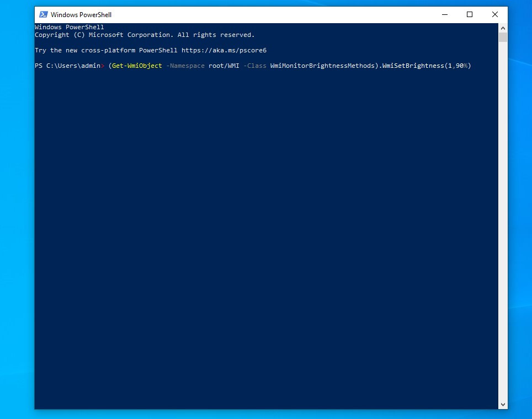This screenshot has height=419, width=532.
Task: Click the -Class parameter text
Action: coord(255,66)
